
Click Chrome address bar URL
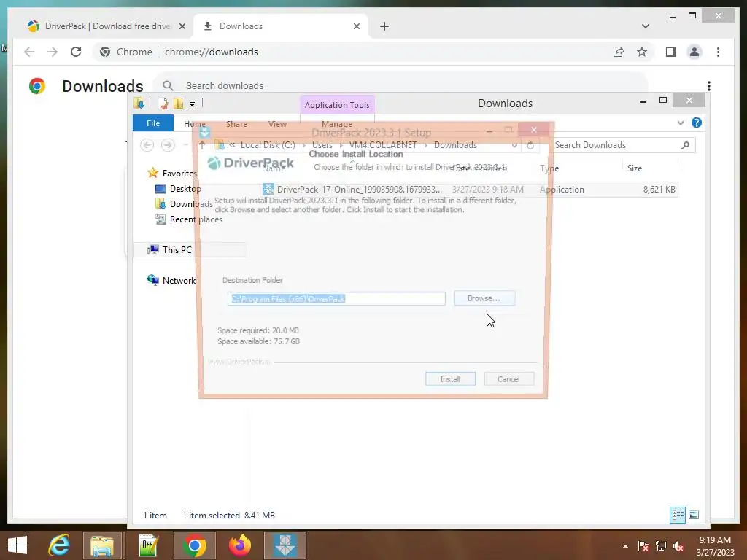point(212,52)
